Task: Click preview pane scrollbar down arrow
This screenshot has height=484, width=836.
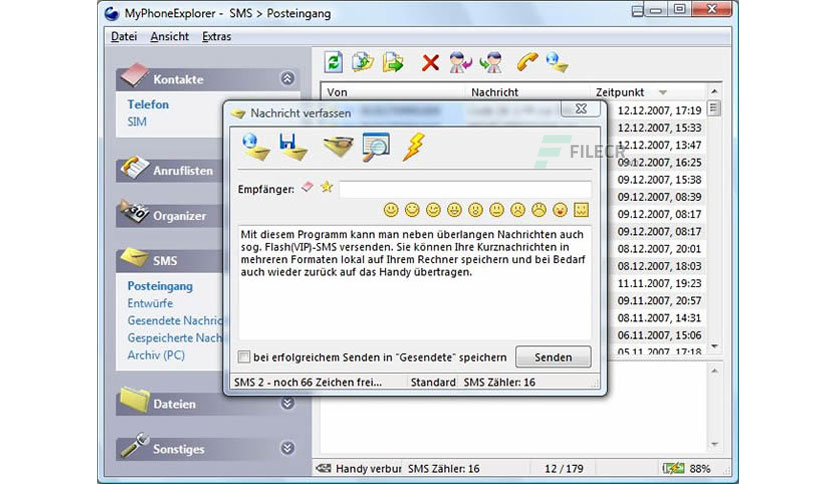Action: [x=714, y=444]
